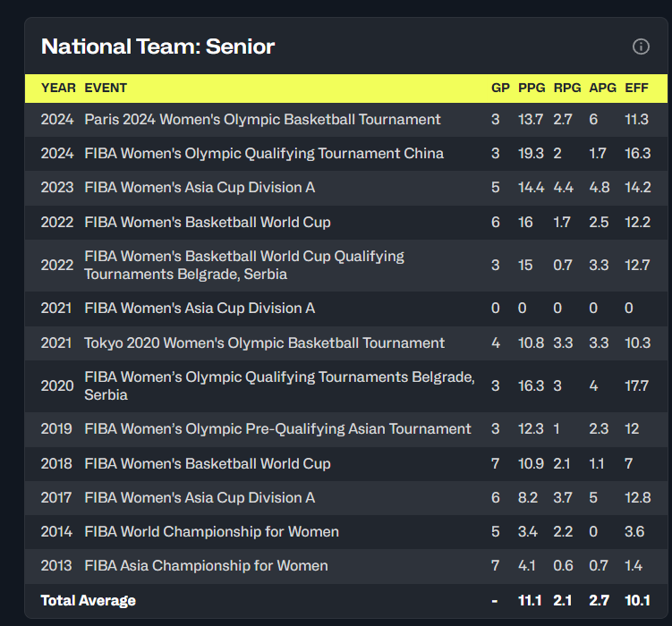Click the EFF column header
The height and width of the screenshot is (626, 672).
(x=636, y=88)
